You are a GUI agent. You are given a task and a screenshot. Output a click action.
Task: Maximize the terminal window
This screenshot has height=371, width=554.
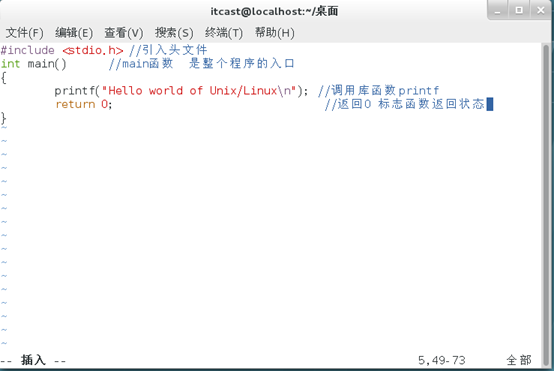pyautogui.click(x=519, y=10)
